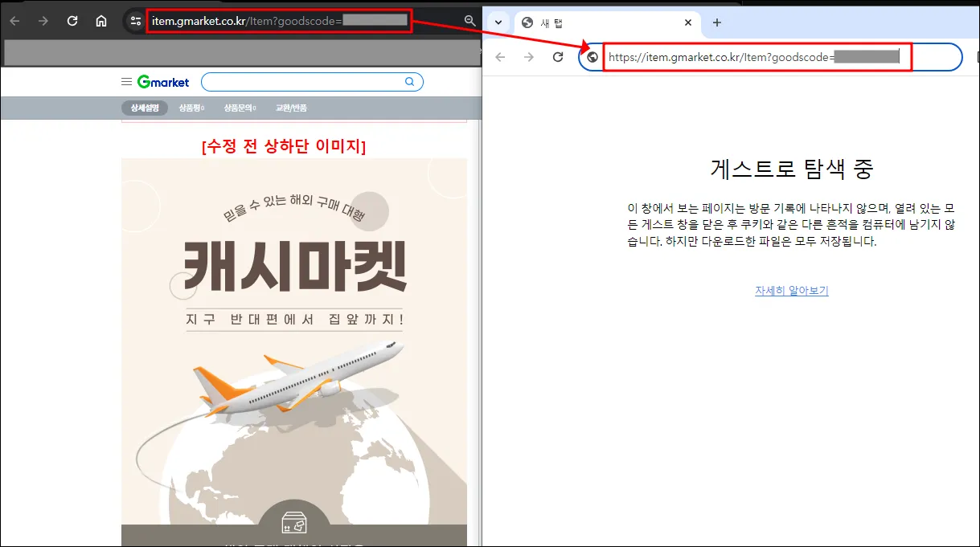Close the 새 탭 tab
This screenshot has width=980, height=547.
pos(687,22)
